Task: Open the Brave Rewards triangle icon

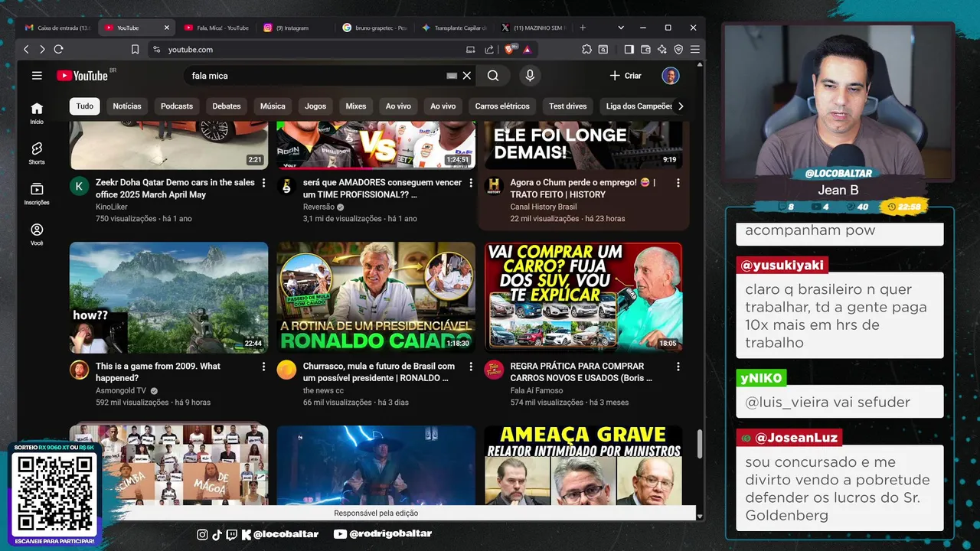Action: [x=527, y=49]
